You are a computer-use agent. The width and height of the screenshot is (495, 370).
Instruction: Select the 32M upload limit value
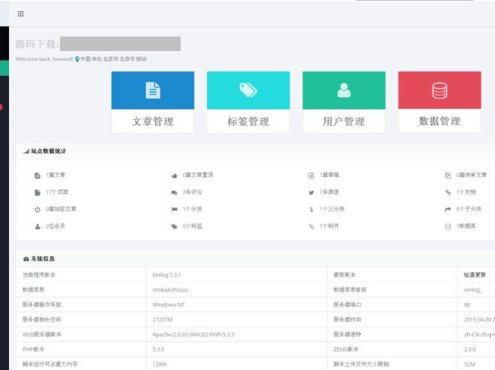pyautogui.click(x=470, y=364)
